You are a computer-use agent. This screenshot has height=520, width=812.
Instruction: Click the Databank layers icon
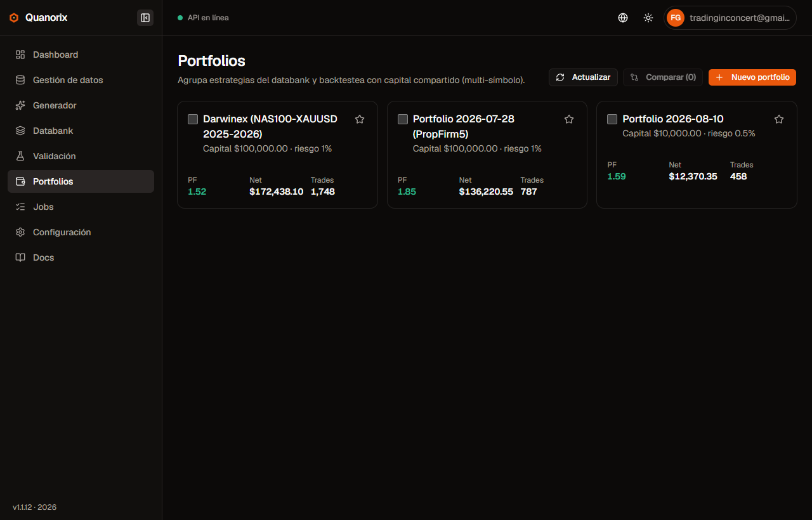(20, 131)
